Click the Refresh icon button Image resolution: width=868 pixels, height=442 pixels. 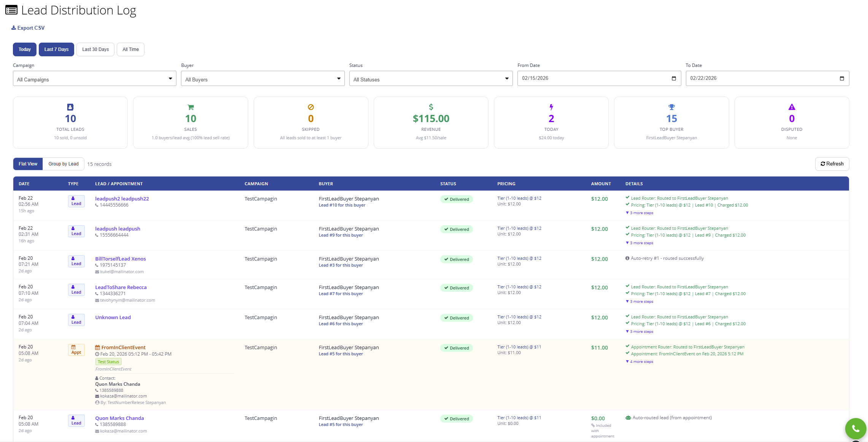(823, 164)
